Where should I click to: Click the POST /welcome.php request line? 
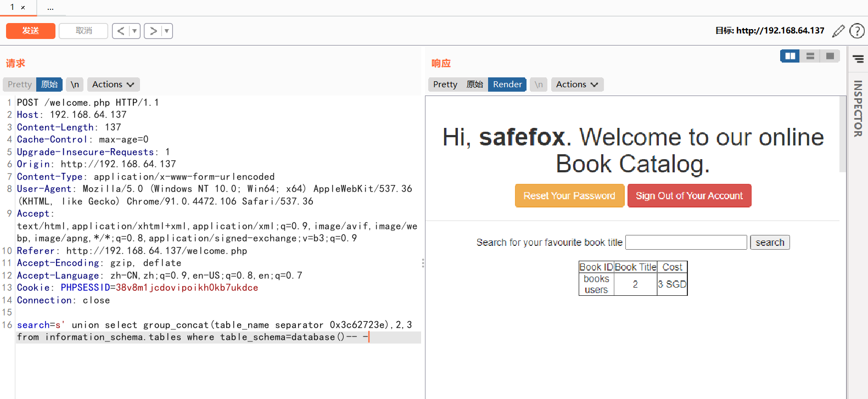88,103
